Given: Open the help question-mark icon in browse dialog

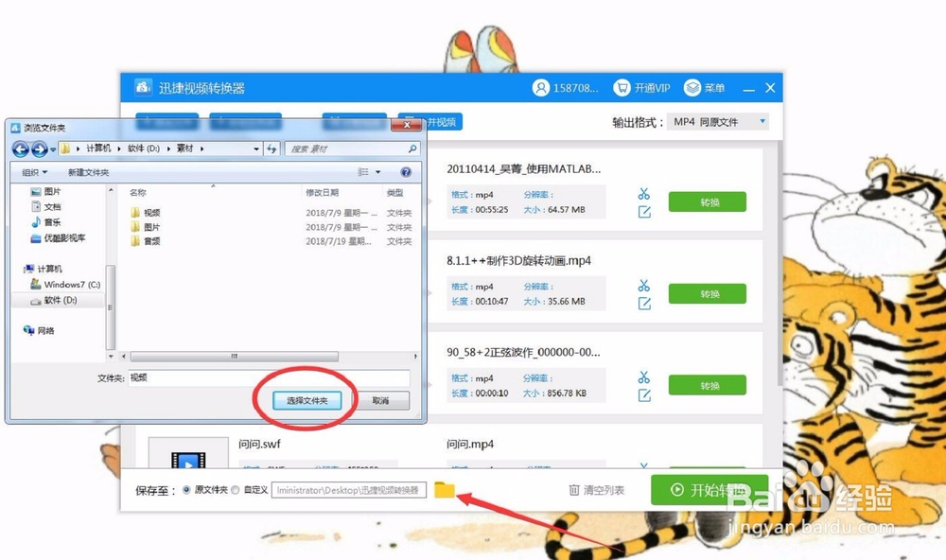Looking at the screenshot, I should pos(406,171).
